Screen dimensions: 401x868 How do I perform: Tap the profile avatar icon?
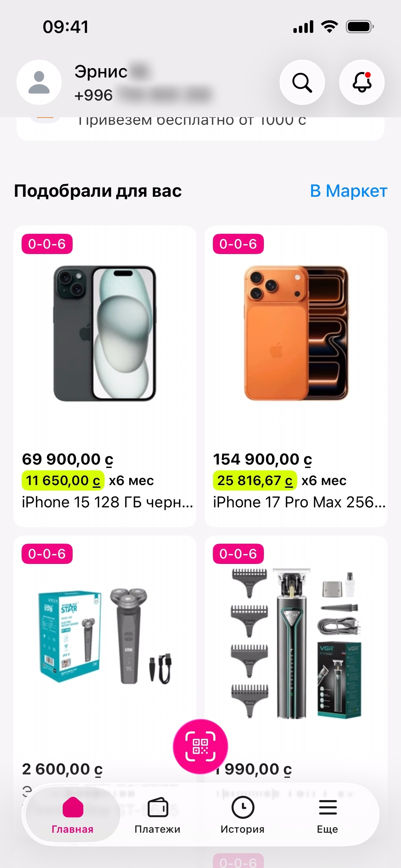(39, 82)
